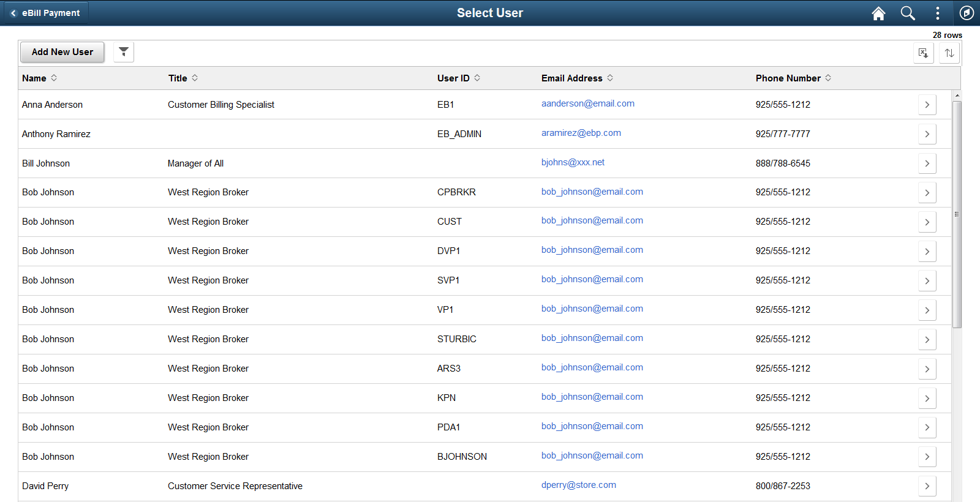
Task: Sort the list by Name column
Action: pyautogui.click(x=40, y=78)
